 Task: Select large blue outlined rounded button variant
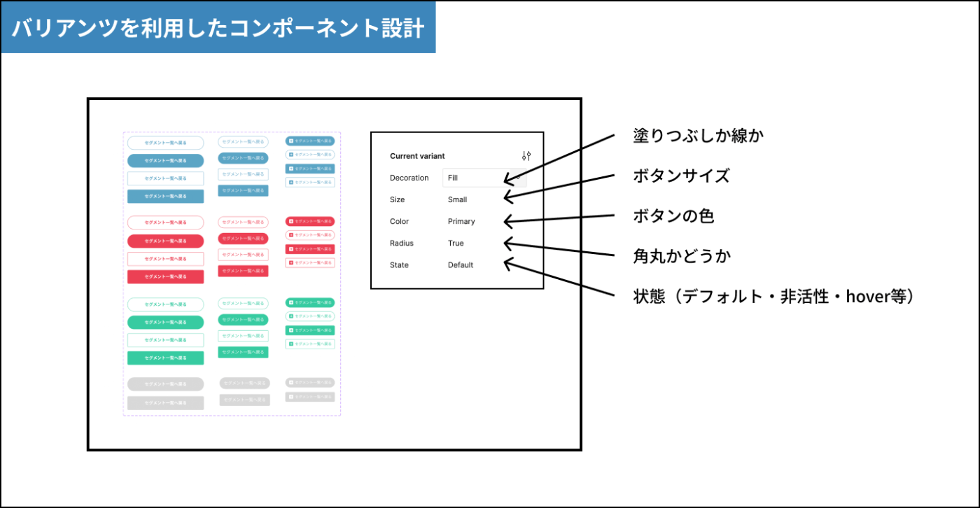(x=165, y=143)
